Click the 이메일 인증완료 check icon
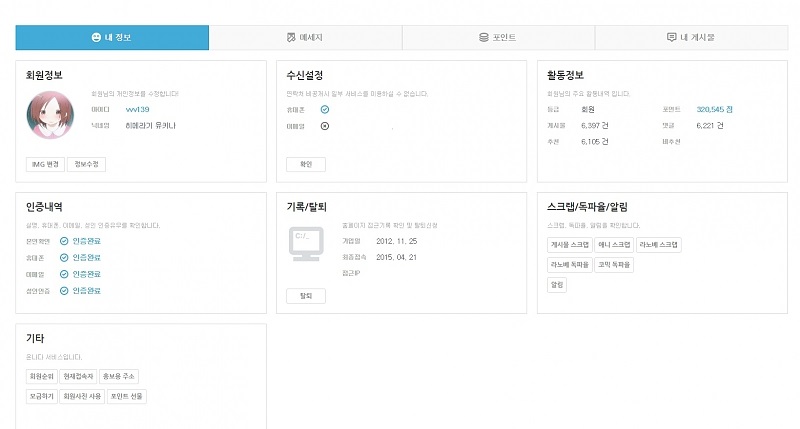The image size is (800, 429). pos(64,274)
